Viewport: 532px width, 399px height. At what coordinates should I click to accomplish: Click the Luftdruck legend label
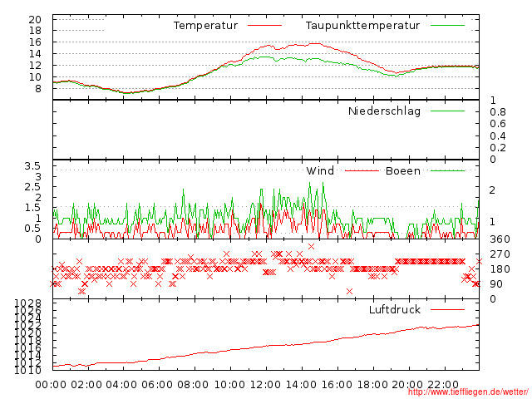click(395, 309)
